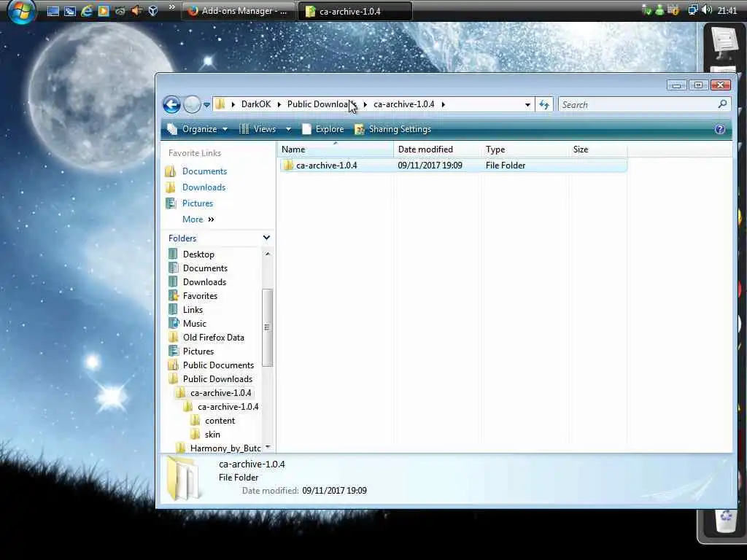Click the Windows Start orb

click(x=21, y=10)
